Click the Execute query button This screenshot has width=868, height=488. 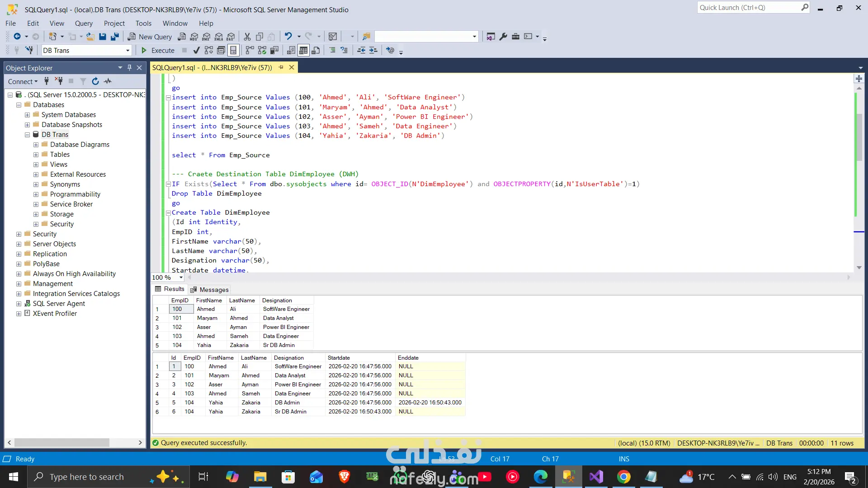158,50
